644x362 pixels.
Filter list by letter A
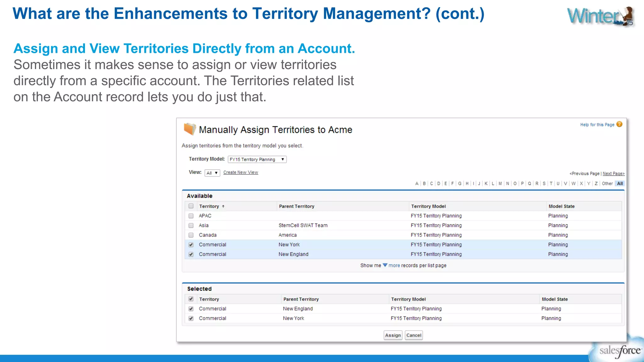(x=417, y=184)
